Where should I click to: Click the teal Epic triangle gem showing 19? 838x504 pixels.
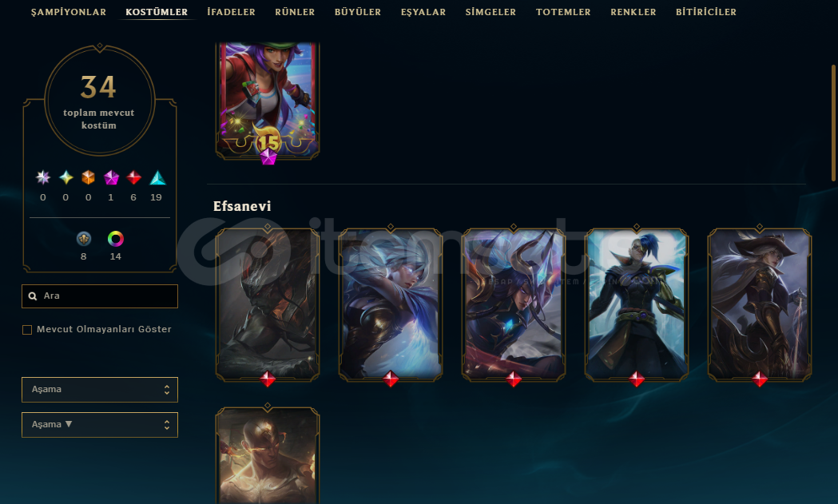point(157,177)
